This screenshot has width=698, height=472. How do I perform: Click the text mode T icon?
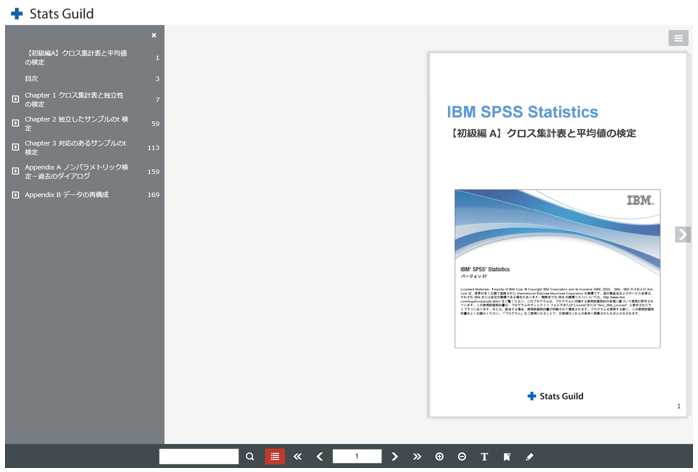coord(484,456)
